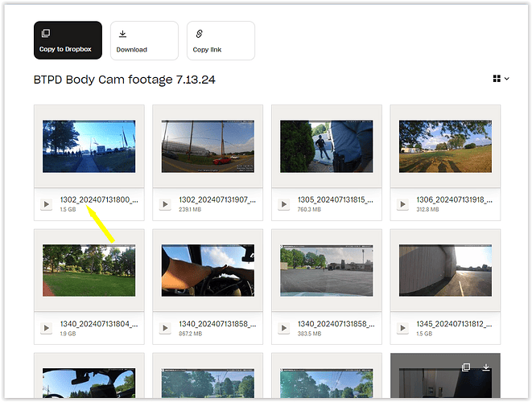Click the file name 1306_202407131918_...
The image size is (532, 402).
(454, 199)
